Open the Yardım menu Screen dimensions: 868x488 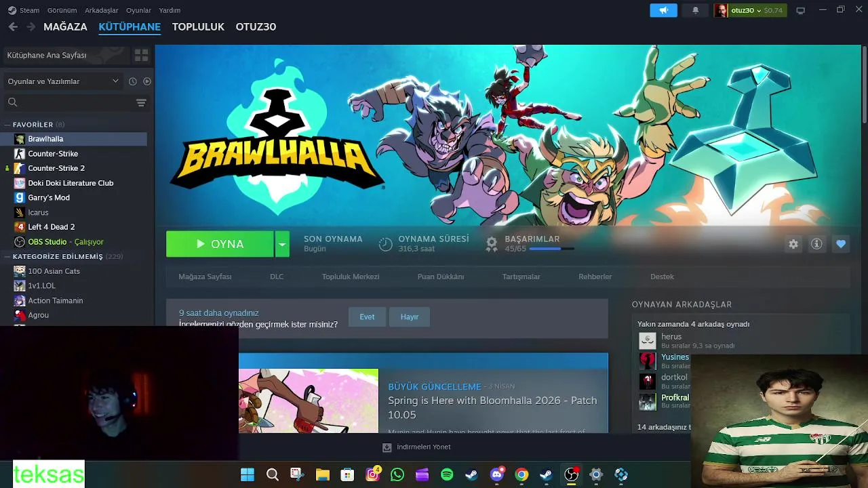click(x=170, y=10)
